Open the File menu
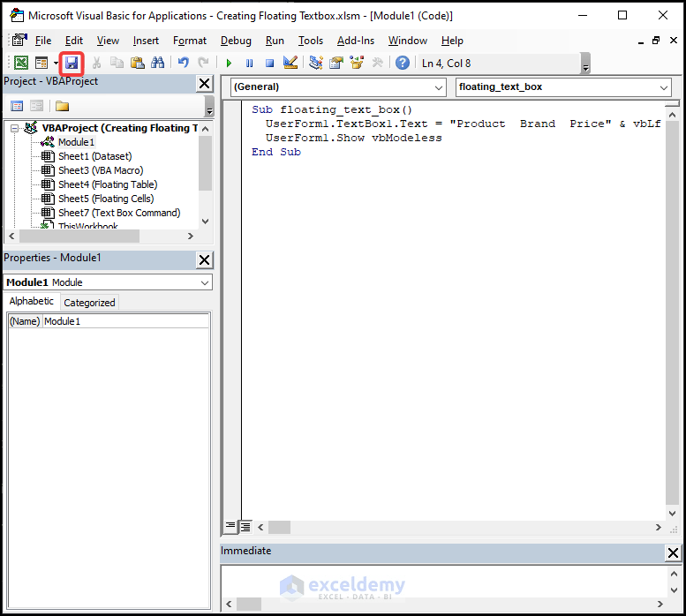Screen dimensions: 686x616 pyautogui.click(x=43, y=41)
